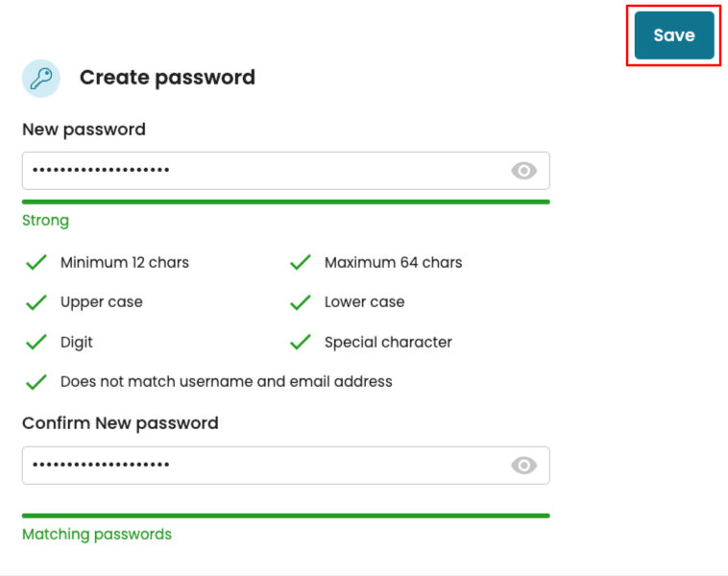Click the Special character checkmark

click(301, 342)
